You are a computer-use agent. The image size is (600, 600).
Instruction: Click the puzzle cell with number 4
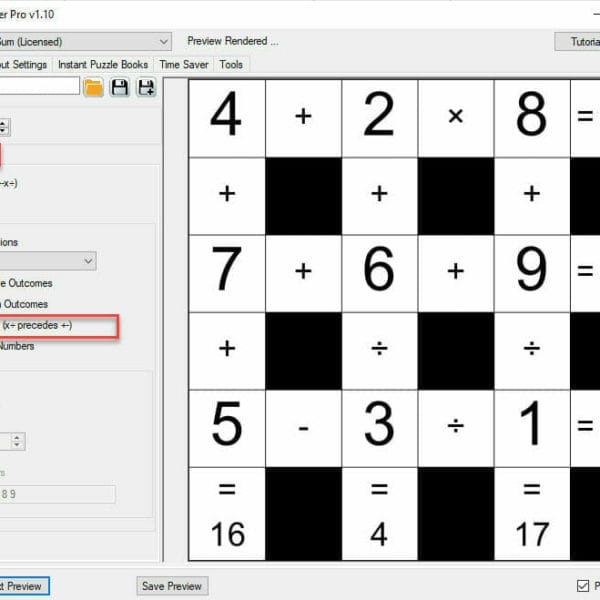tap(227, 118)
